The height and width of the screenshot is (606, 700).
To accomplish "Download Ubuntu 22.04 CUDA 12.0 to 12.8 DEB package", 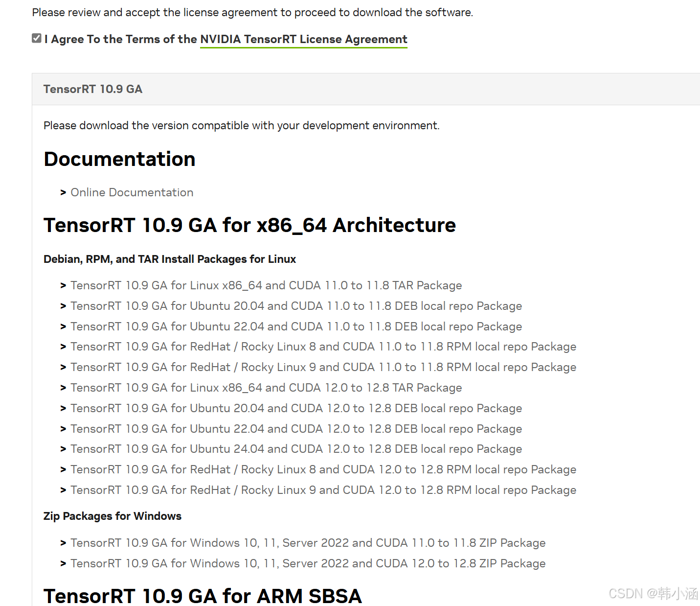I will click(296, 429).
